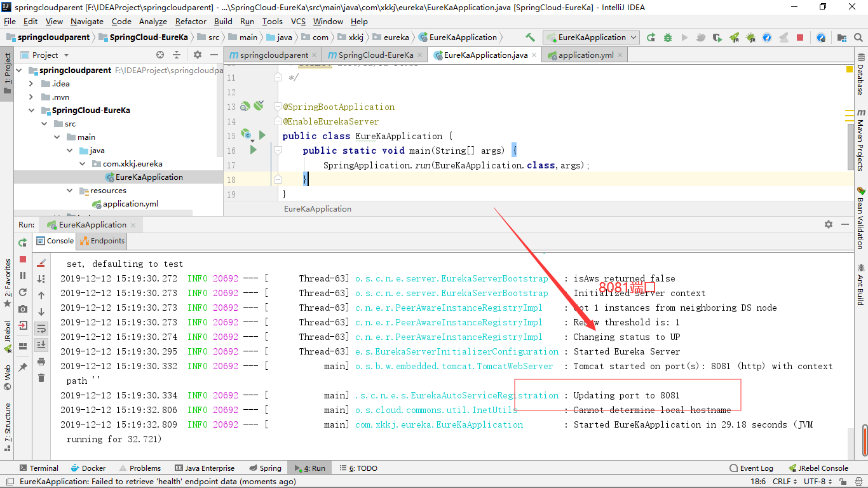The image size is (868, 488).
Task: Close the EureKaApplication.java editor tab
Action: pos(534,55)
